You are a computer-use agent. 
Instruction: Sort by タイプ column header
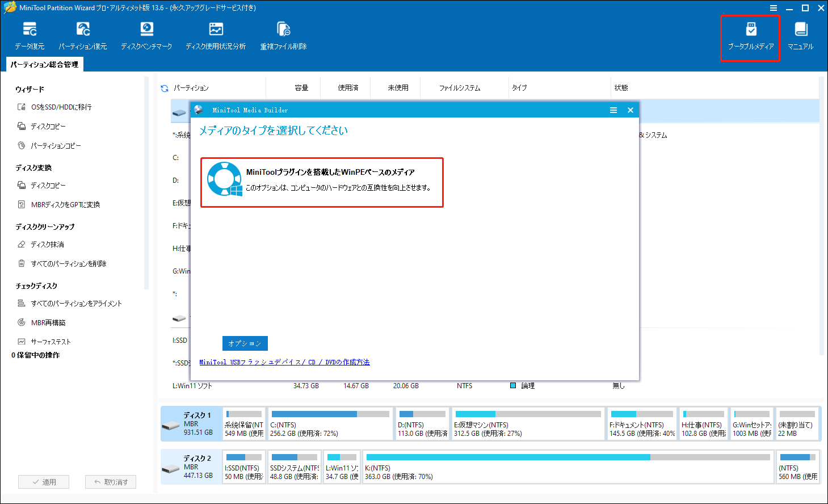[x=519, y=88]
